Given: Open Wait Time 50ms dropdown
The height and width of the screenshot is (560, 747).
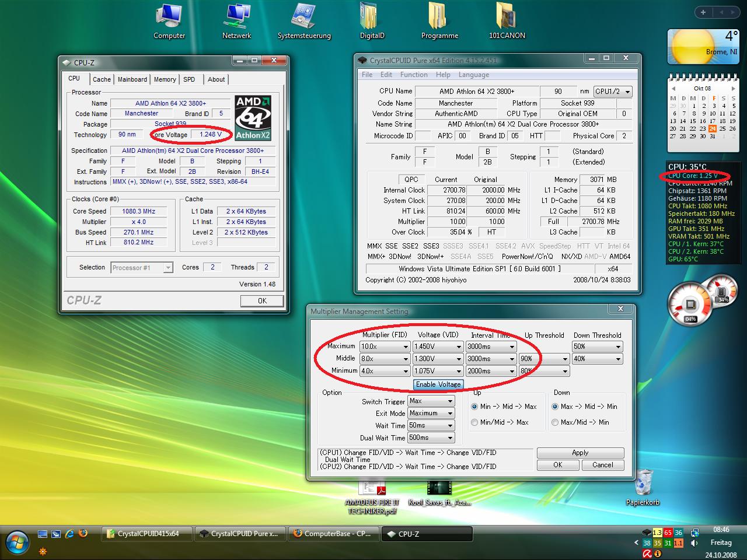Looking at the screenshot, I should 431,425.
